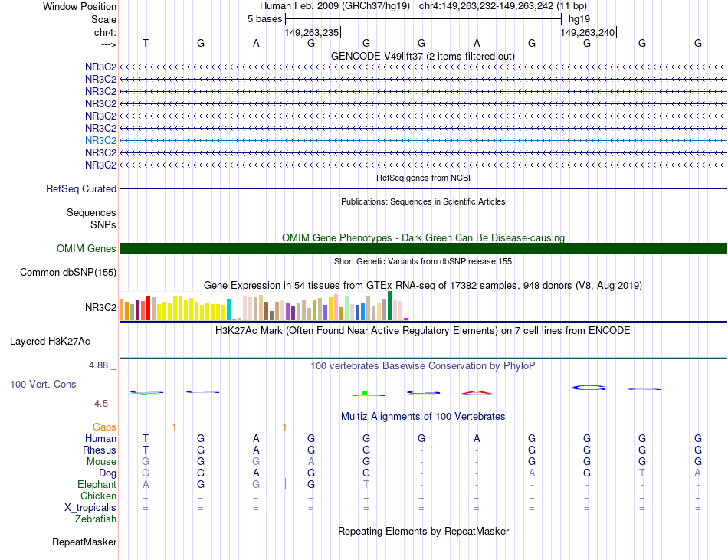Viewport: 728px width, 560px height.
Task: Click the 149,263,240 ruler coordinate
Action: [587, 32]
